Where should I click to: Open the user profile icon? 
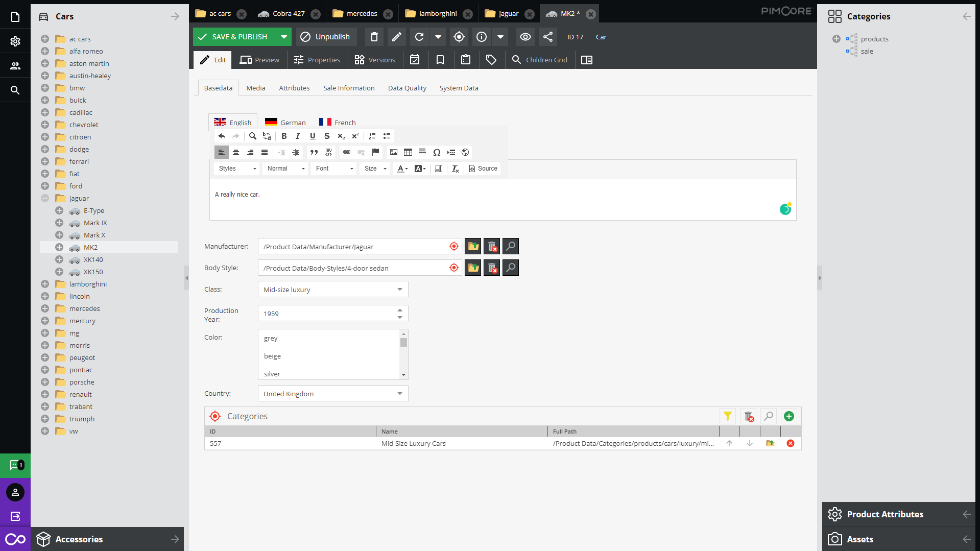tap(15, 492)
